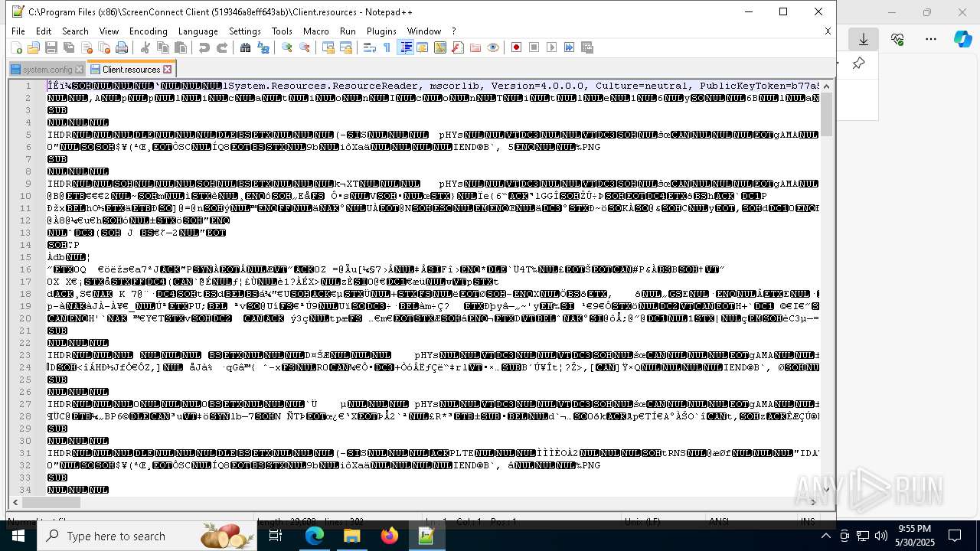Viewport: 980px width, 551px height.
Task: Show hidden system tray icons chevron
Action: click(x=825, y=536)
